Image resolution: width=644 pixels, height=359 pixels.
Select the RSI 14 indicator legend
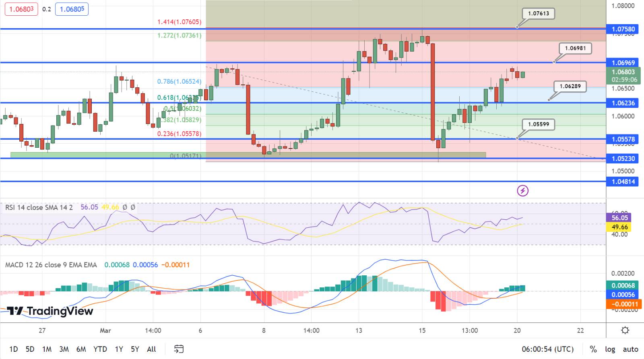tap(39, 207)
